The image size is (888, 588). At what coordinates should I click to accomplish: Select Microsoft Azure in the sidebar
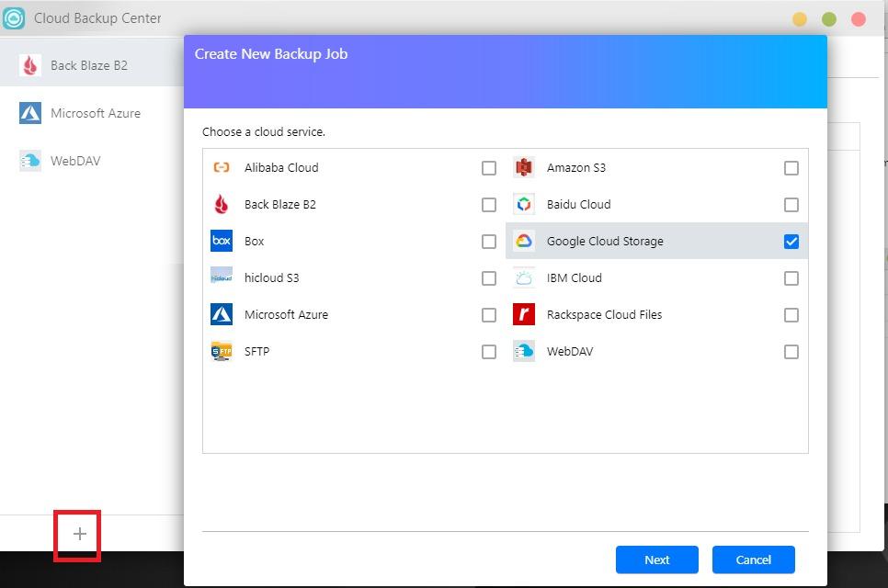click(95, 113)
